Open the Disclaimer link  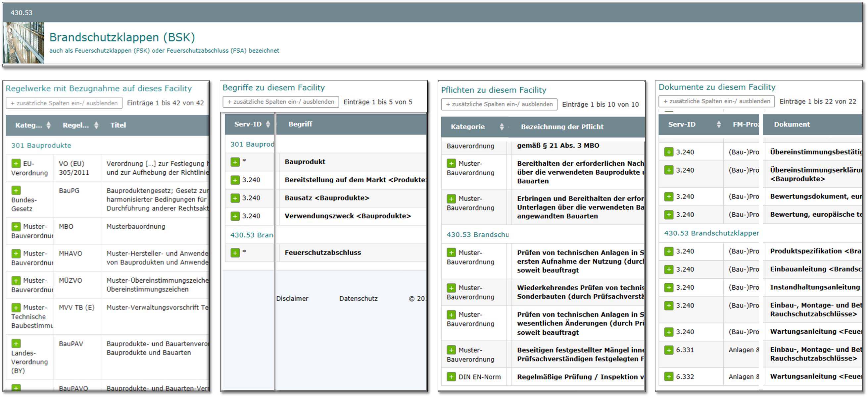tap(292, 299)
